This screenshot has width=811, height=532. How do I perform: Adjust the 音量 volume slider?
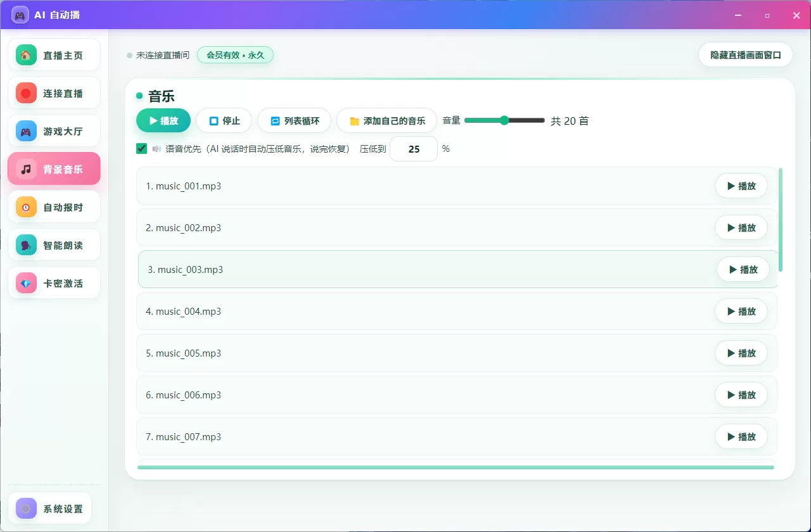click(x=504, y=120)
